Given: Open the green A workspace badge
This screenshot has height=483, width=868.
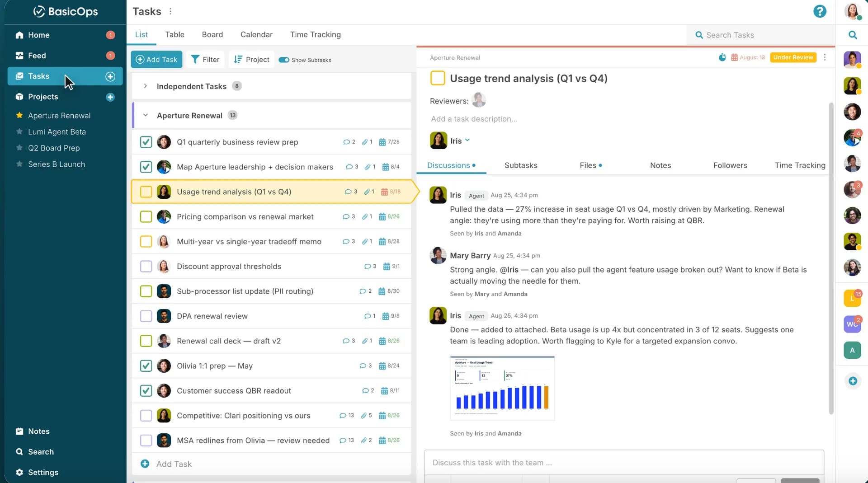Looking at the screenshot, I should (x=852, y=350).
